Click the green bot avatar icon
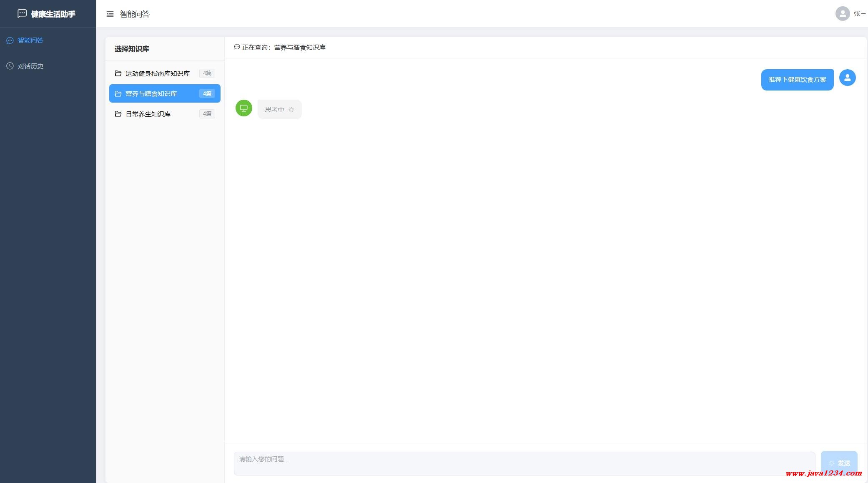The width and height of the screenshot is (868, 483). [x=244, y=108]
